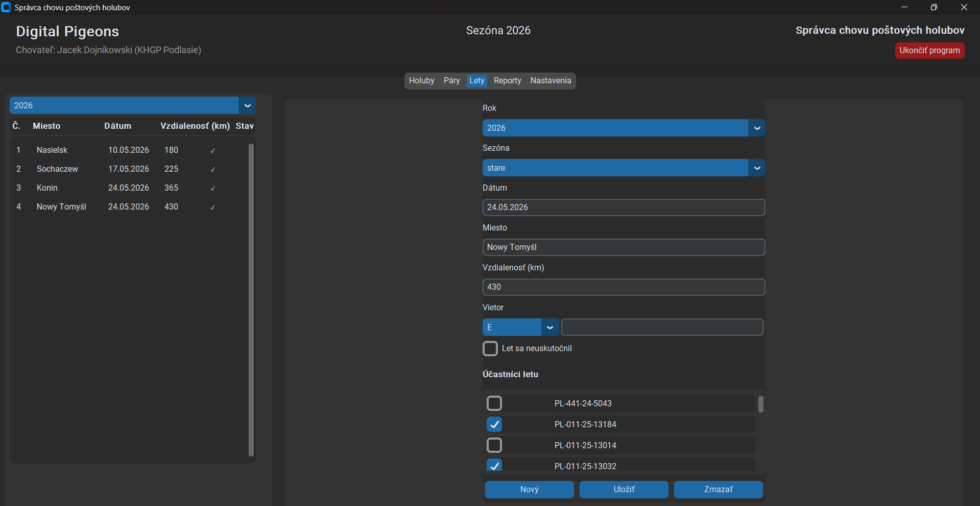
Task: Switch to the Holuby tab
Action: tap(421, 81)
